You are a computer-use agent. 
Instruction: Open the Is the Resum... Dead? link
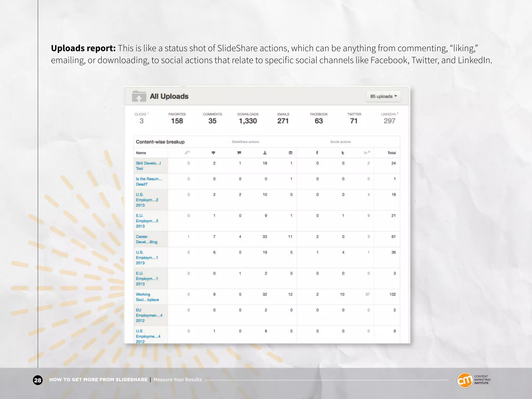point(149,182)
